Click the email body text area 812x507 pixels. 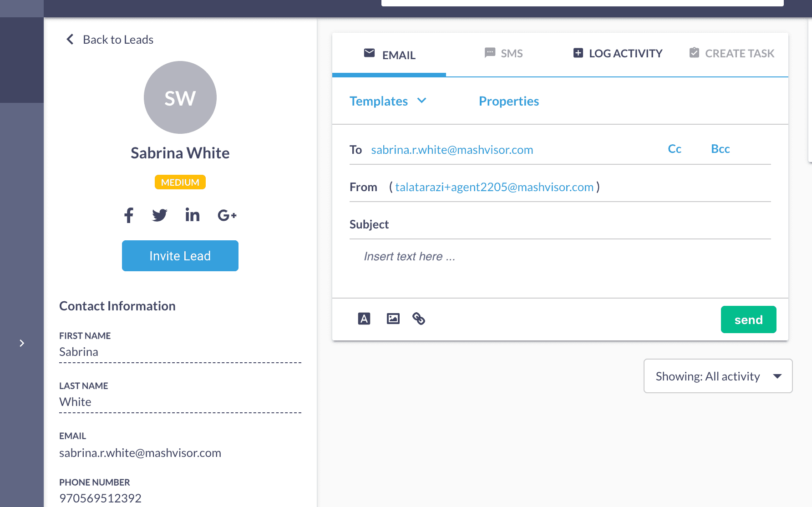(x=560, y=269)
